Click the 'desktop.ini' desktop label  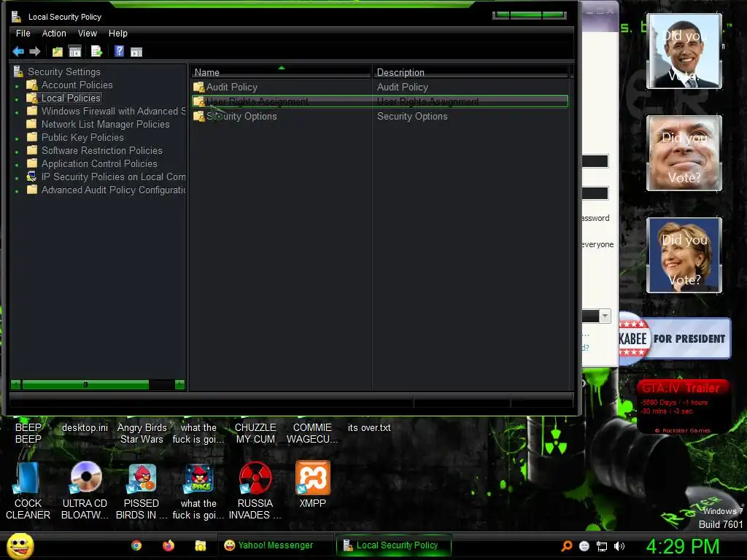85,427
